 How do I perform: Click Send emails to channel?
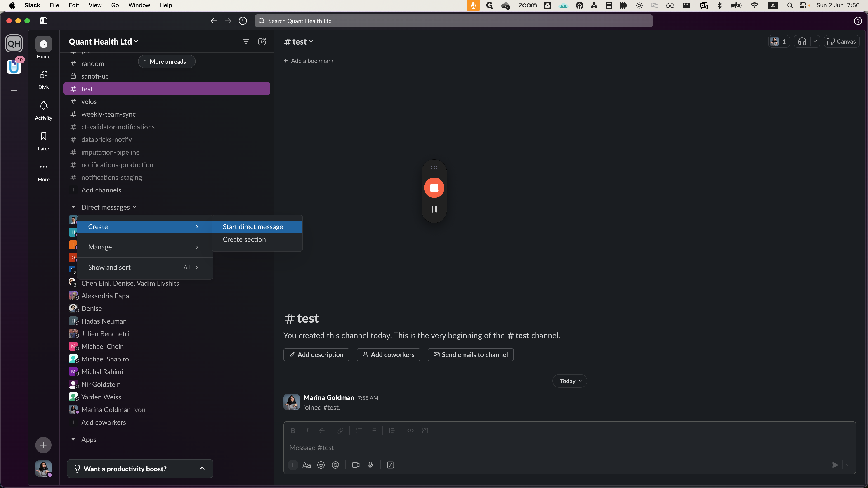click(471, 355)
